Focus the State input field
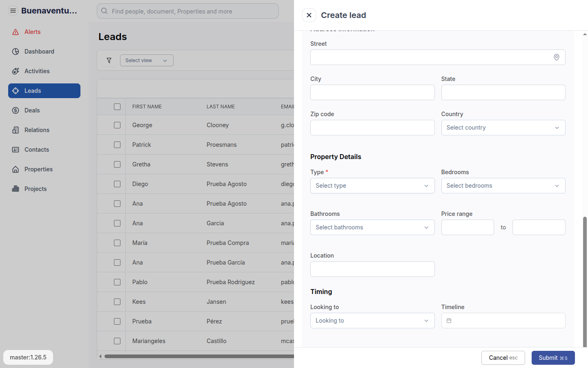588x368 pixels. click(503, 92)
